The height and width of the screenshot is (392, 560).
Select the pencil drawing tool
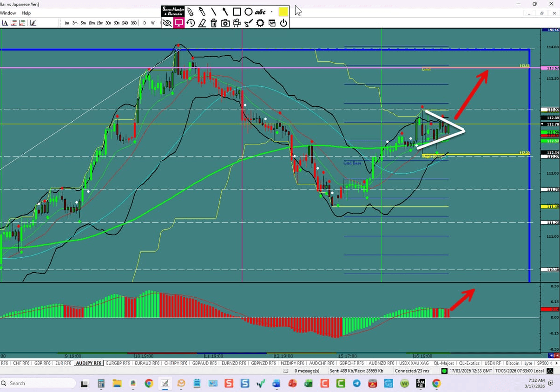click(x=191, y=12)
